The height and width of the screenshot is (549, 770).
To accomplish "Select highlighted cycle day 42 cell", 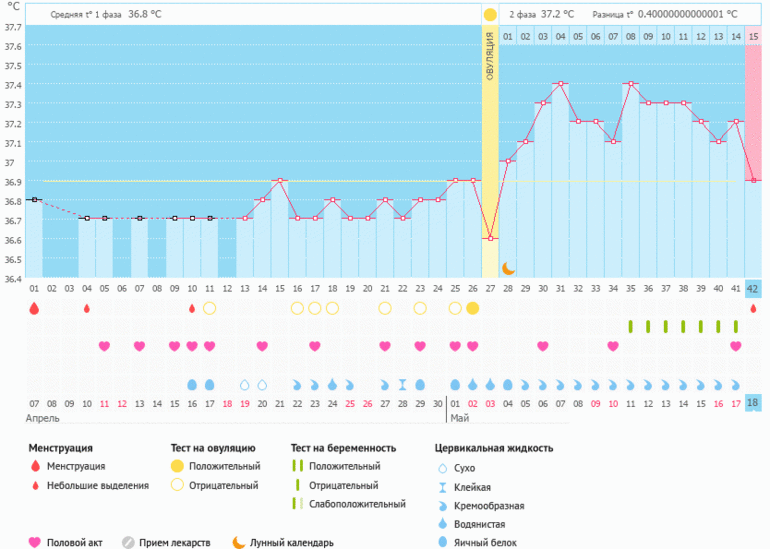I will (x=754, y=289).
